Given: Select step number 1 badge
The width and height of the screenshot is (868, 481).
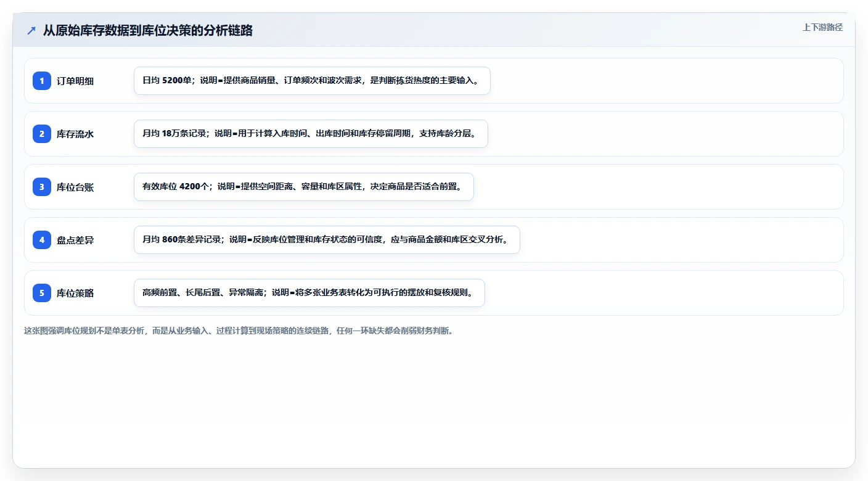Looking at the screenshot, I should [42, 81].
